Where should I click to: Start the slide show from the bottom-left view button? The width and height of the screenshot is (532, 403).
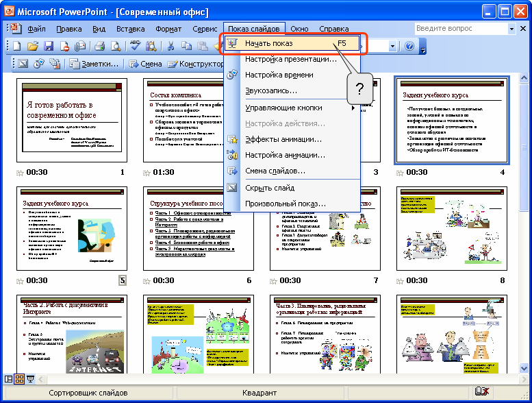tap(30, 378)
